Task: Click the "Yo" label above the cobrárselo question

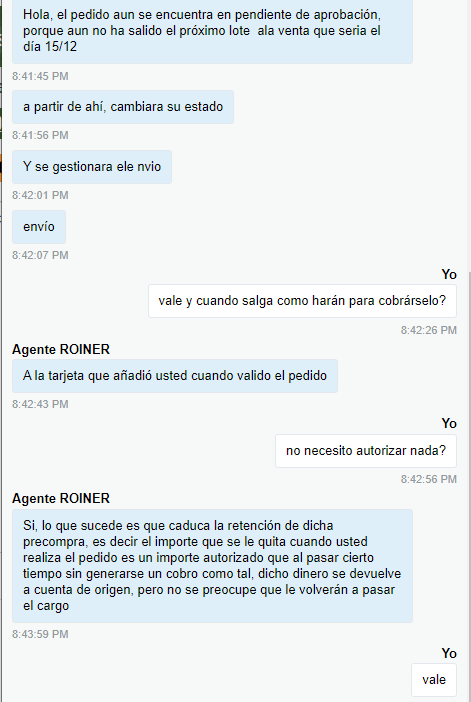Action: tap(449, 274)
